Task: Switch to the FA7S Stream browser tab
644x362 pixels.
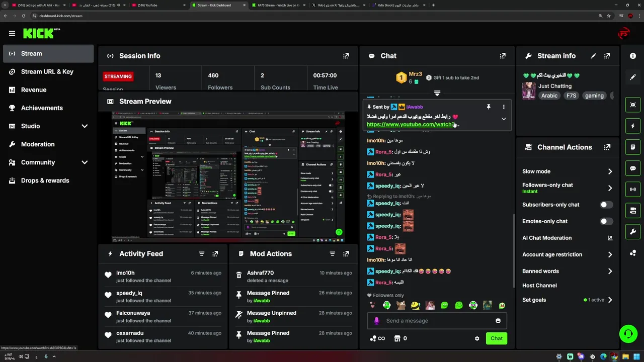Action: pos(278,5)
